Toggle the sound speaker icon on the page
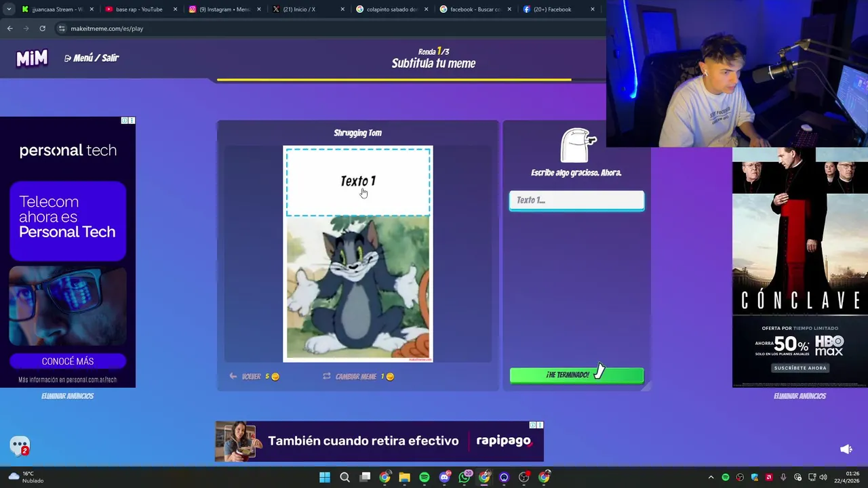Image resolution: width=868 pixels, height=488 pixels. 846,449
